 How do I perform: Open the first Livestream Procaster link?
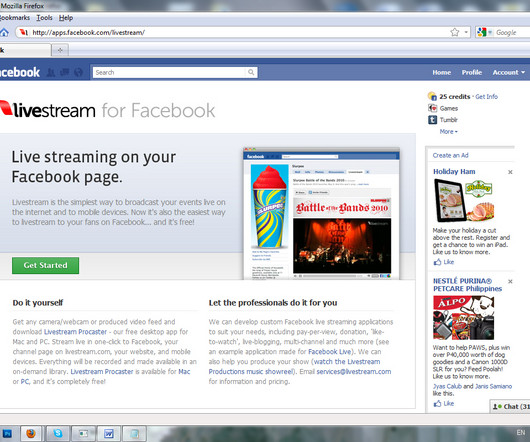(75, 332)
